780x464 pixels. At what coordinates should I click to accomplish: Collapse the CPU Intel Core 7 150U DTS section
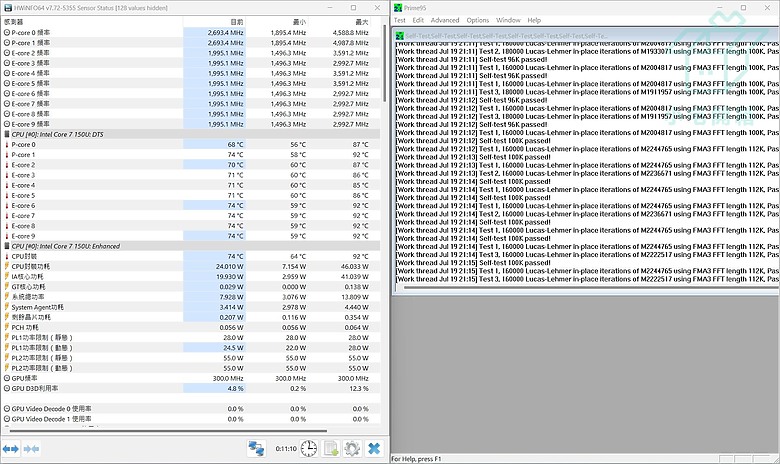(x=191, y=134)
